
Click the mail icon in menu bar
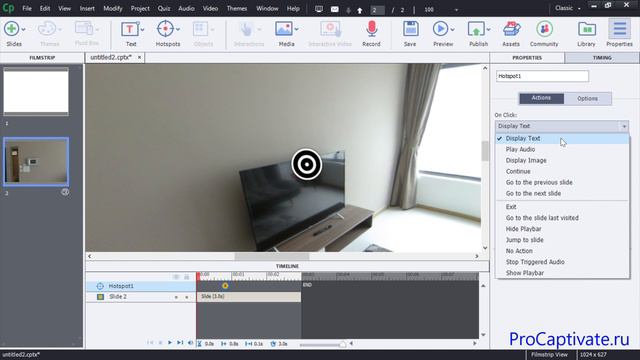pyautogui.click(x=334, y=9)
